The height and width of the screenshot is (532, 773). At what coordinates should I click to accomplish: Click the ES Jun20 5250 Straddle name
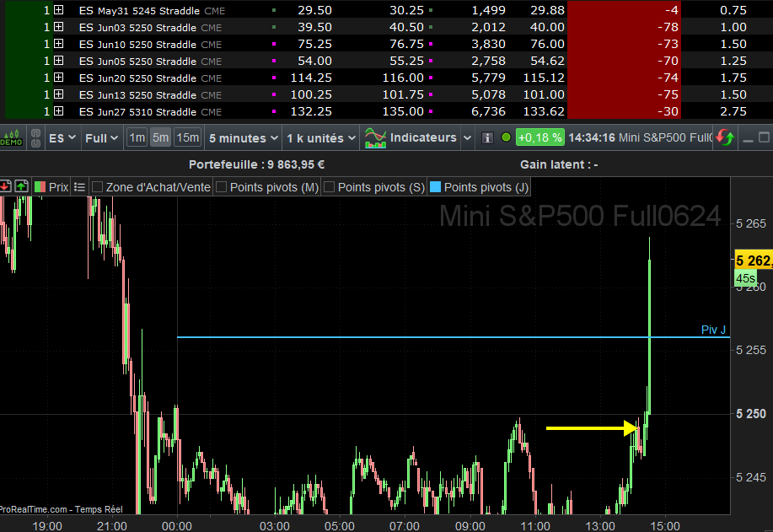pos(137,78)
